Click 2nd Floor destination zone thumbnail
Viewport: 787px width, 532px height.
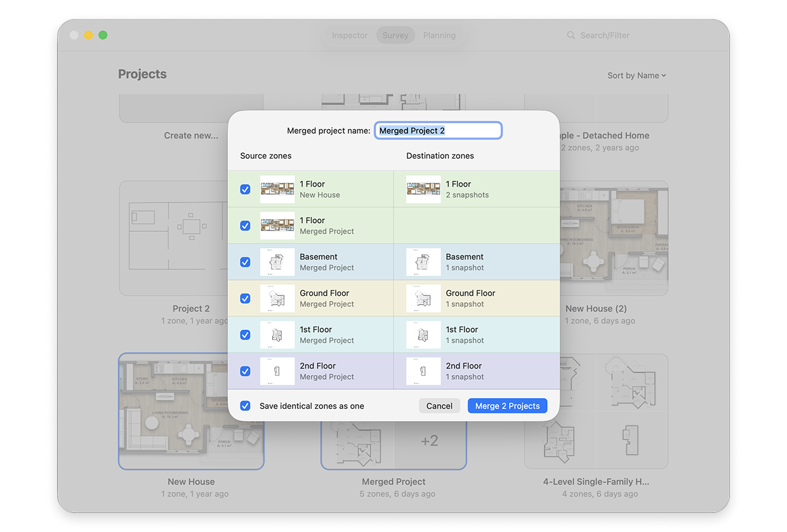coord(423,371)
